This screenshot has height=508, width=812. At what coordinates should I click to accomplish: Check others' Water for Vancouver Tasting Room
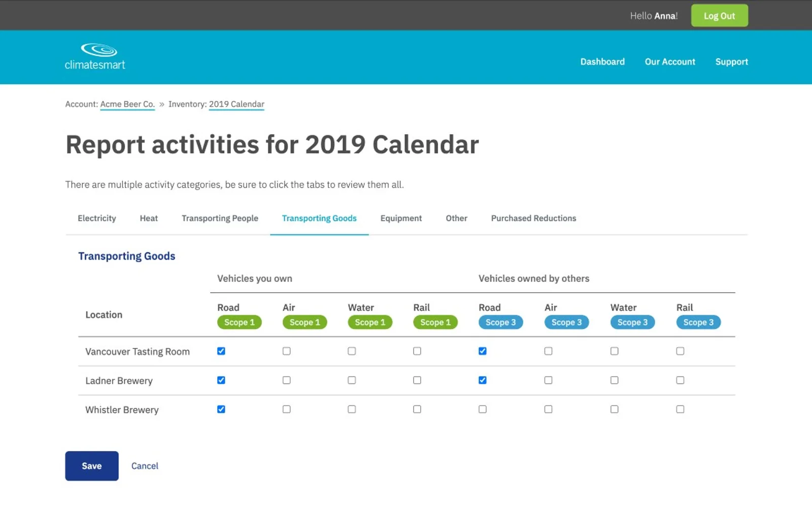coord(615,351)
